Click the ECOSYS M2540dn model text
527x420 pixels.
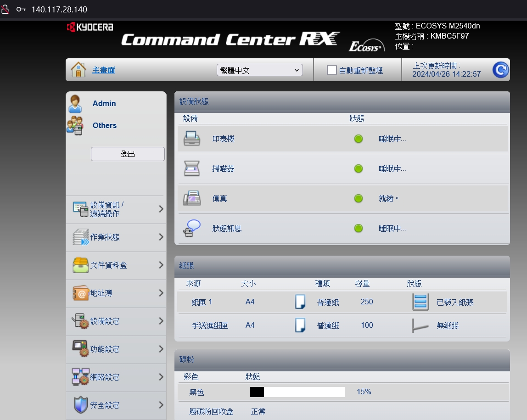448,26
